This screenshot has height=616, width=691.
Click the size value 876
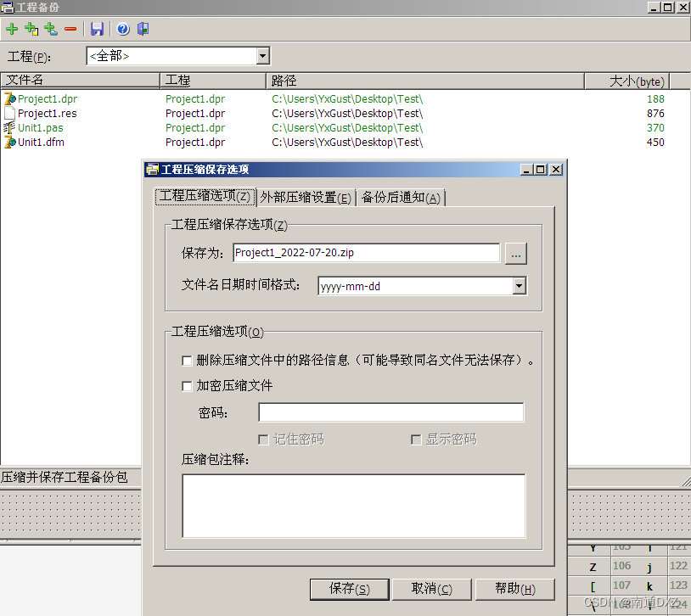tap(655, 114)
